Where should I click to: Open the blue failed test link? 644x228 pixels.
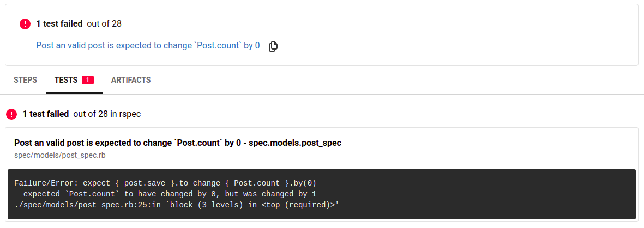148,46
